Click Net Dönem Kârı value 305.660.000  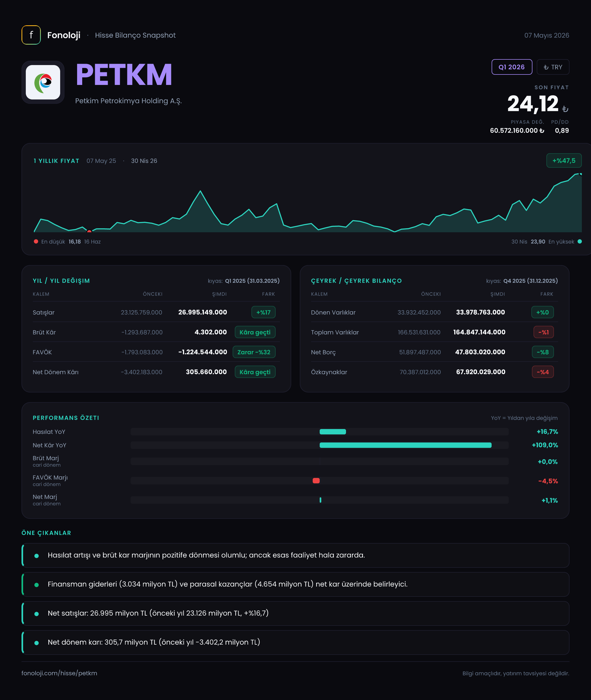tap(206, 372)
